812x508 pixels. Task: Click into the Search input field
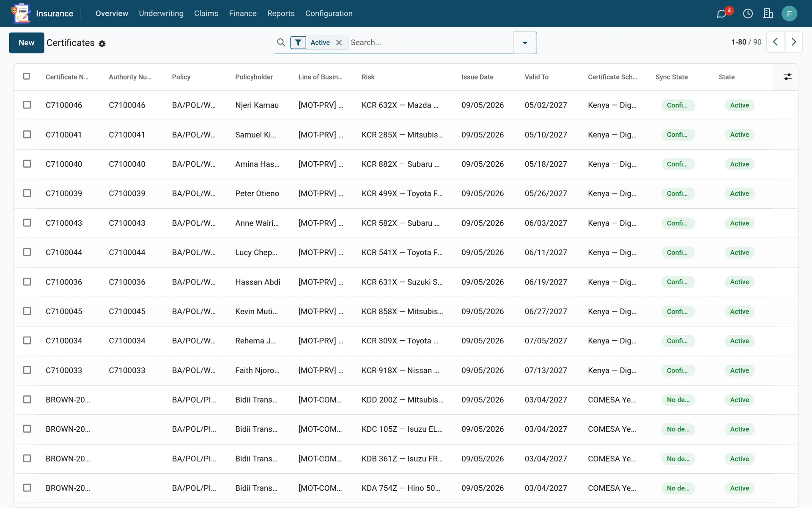(431, 42)
